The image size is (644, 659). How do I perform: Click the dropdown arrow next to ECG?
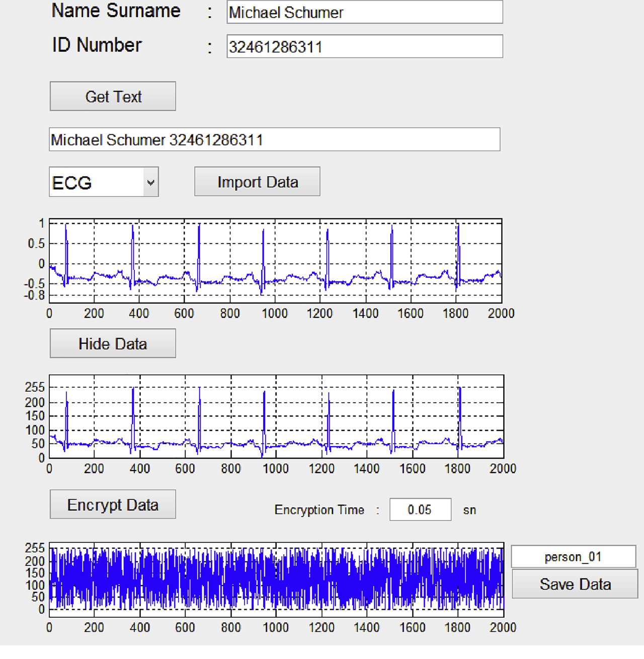pyautogui.click(x=150, y=182)
